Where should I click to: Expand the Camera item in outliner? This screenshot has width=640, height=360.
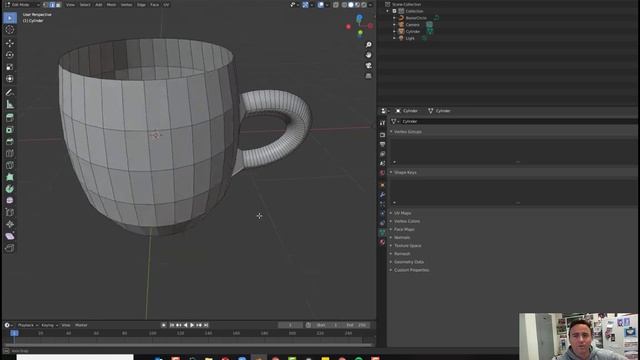(x=394, y=24)
